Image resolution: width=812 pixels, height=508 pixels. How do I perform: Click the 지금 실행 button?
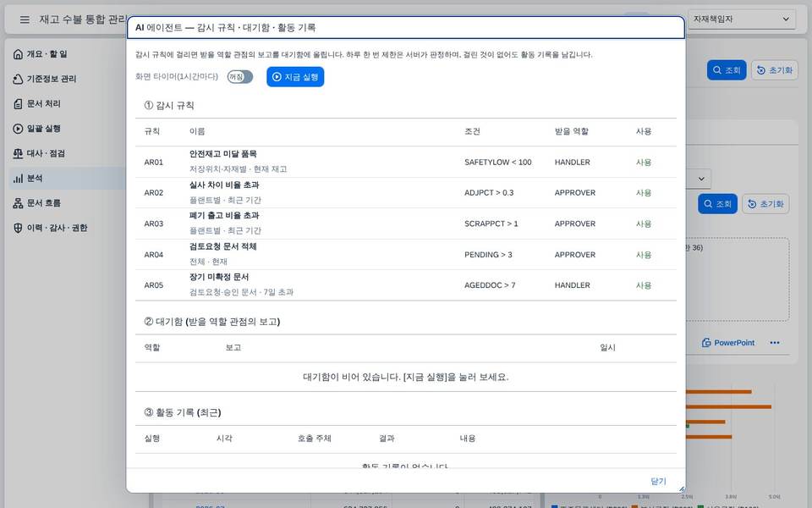point(295,77)
